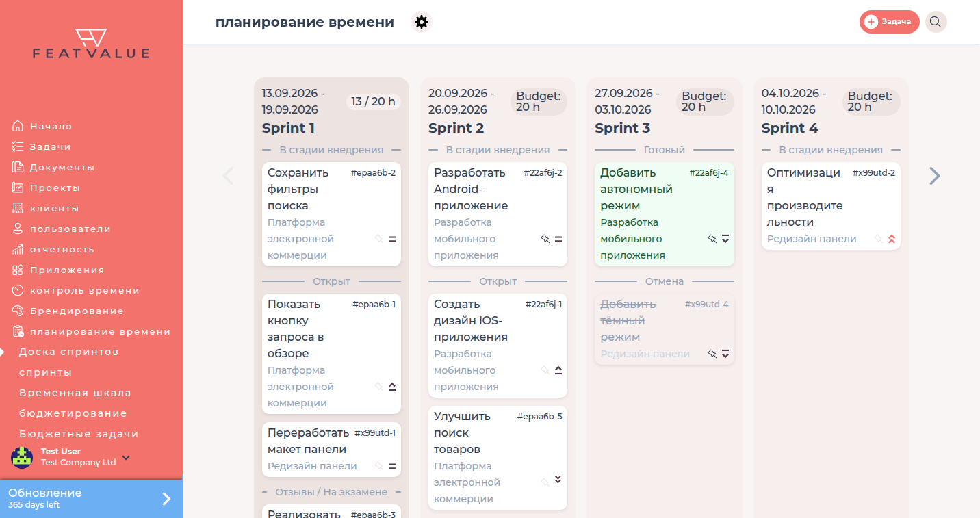Viewport: 980px width, 518px height.
Task: Show previous sprints with the left arrow
Action: [x=228, y=176]
